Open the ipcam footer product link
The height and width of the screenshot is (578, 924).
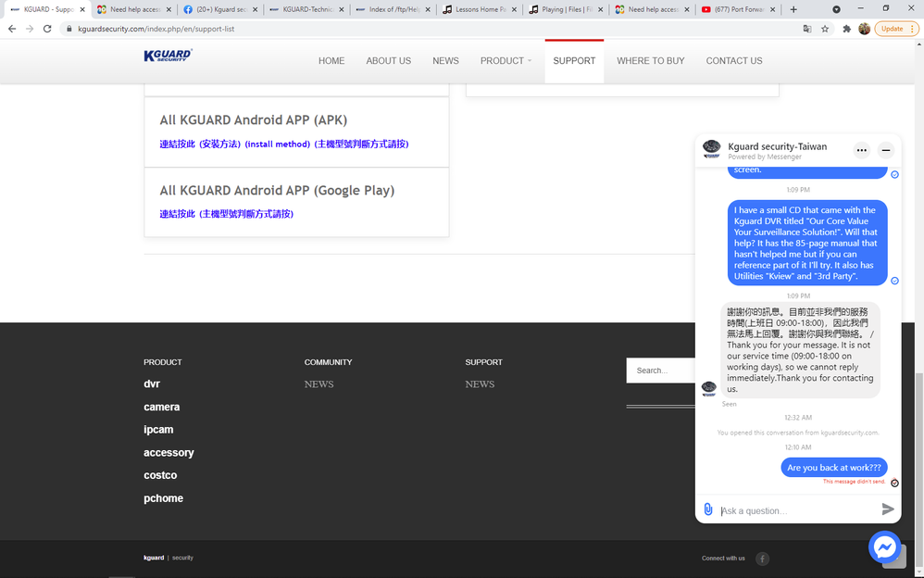pos(158,430)
